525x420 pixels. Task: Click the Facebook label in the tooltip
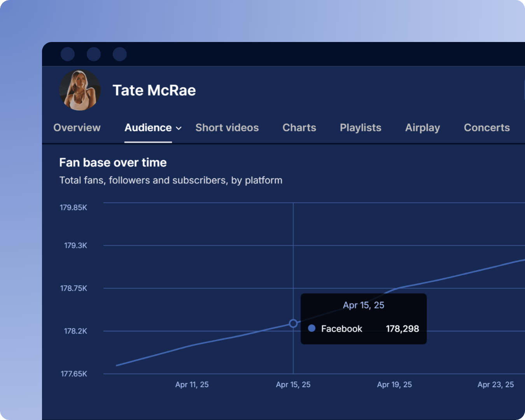pos(341,329)
